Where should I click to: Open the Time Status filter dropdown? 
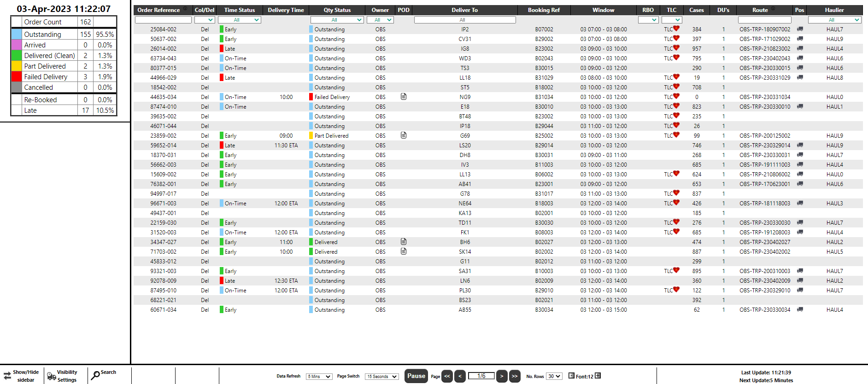pyautogui.click(x=240, y=20)
